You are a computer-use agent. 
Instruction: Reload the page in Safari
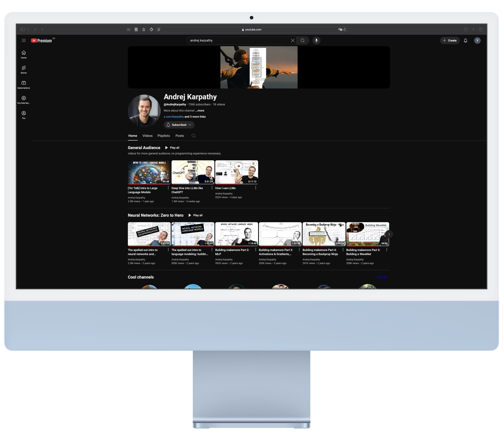point(345,29)
